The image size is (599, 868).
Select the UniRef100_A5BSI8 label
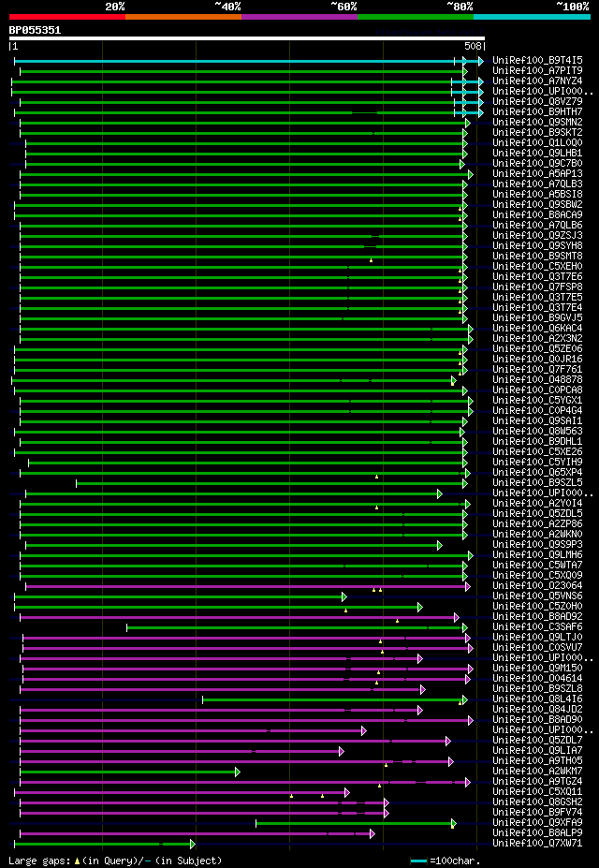coord(537,195)
